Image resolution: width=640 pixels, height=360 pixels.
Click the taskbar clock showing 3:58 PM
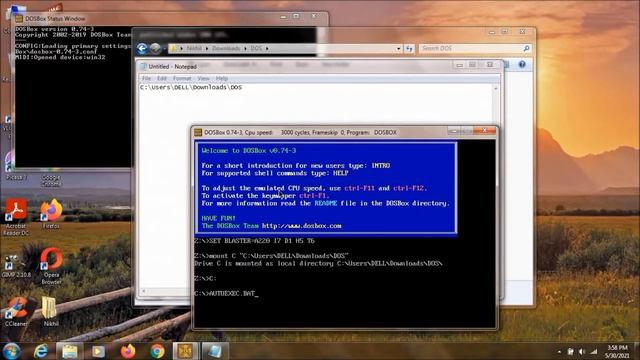617,351
